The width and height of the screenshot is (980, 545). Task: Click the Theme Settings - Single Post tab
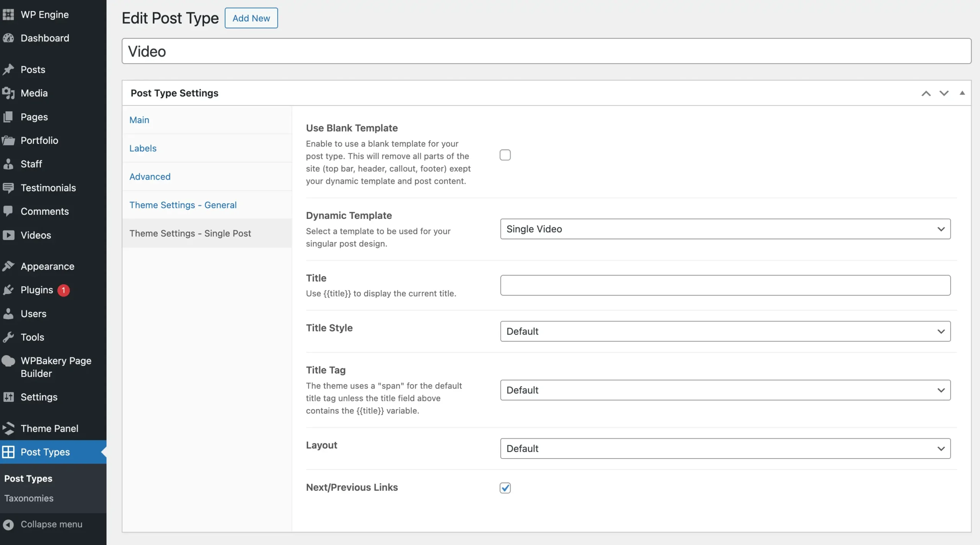(x=190, y=233)
